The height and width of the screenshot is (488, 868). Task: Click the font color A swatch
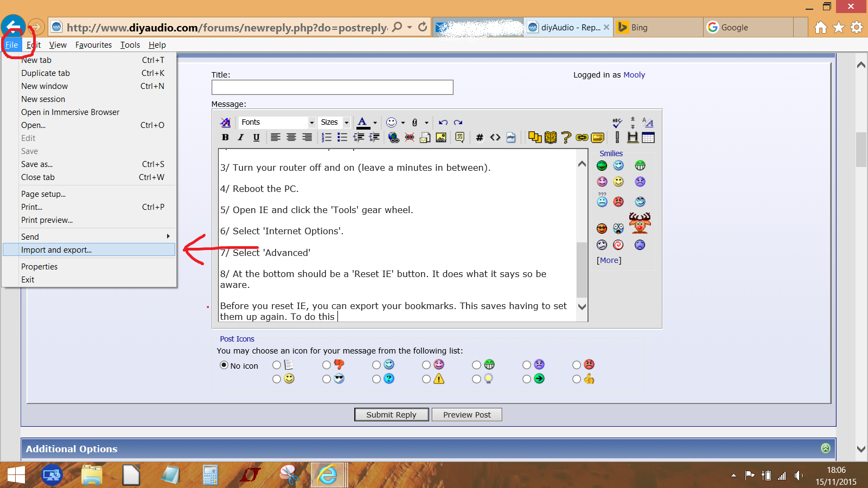coord(362,123)
